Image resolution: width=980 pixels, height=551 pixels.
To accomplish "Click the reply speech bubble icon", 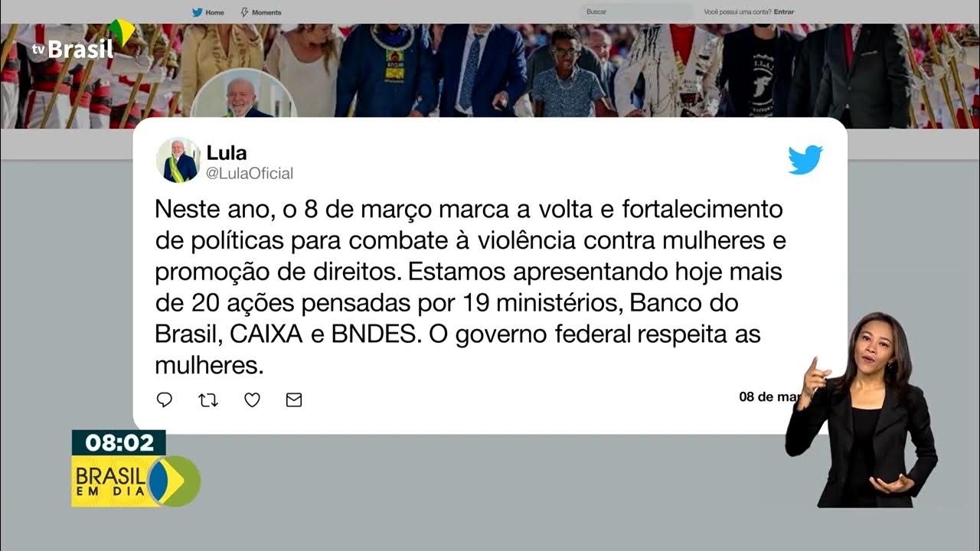I will click(x=165, y=399).
